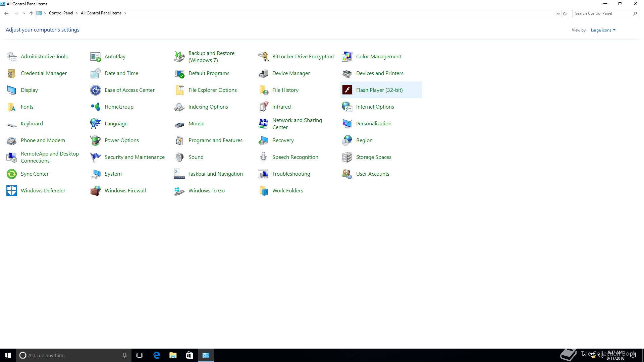Viewport: 644px width, 362px height.
Task: Open the BitLocker Drive Encryption icon
Action: point(263,57)
